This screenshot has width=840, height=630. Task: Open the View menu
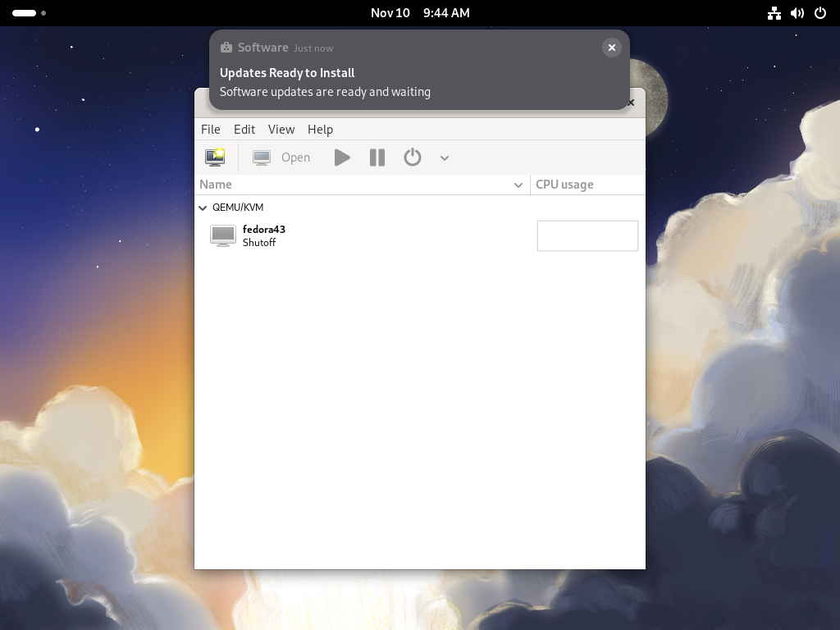[281, 129]
